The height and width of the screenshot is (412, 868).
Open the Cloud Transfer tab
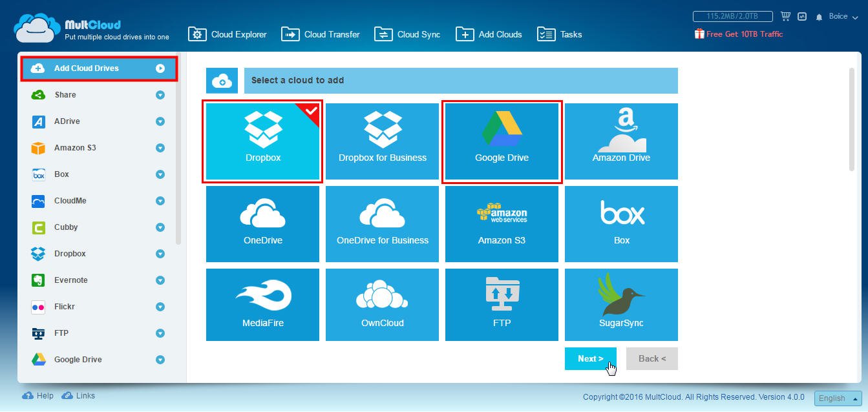point(321,34)
